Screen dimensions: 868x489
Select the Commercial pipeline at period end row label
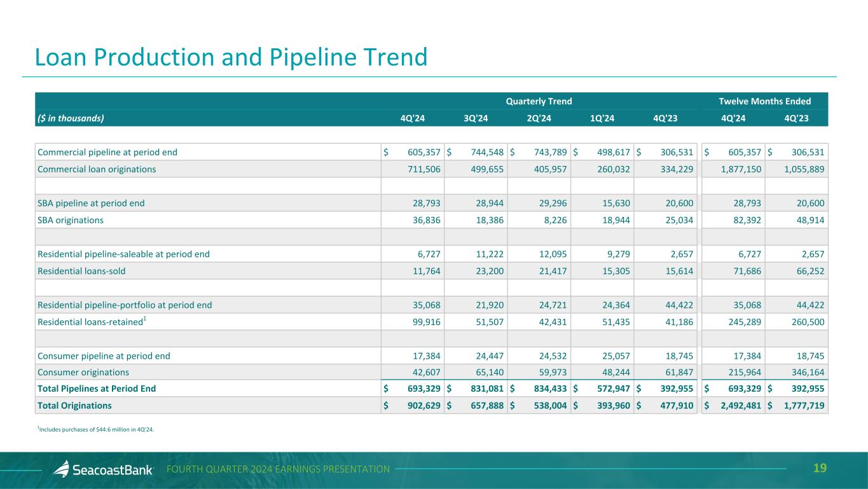(107, 152)
